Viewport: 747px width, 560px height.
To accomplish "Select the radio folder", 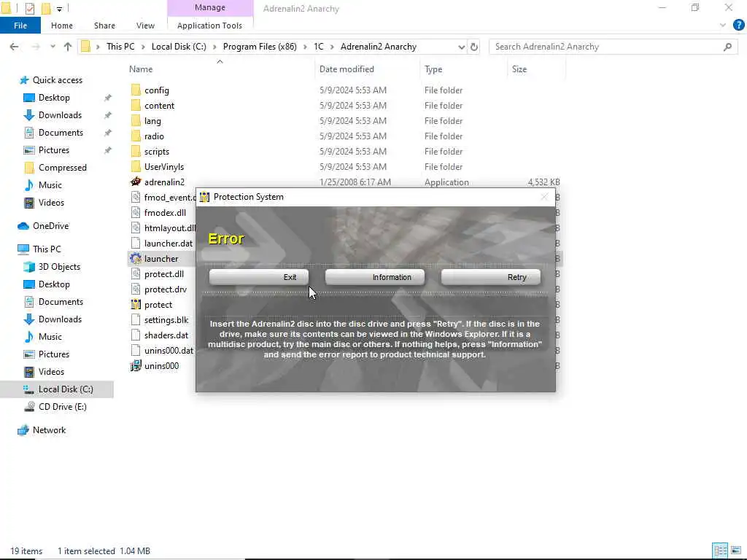I will [x=154, y=136].
